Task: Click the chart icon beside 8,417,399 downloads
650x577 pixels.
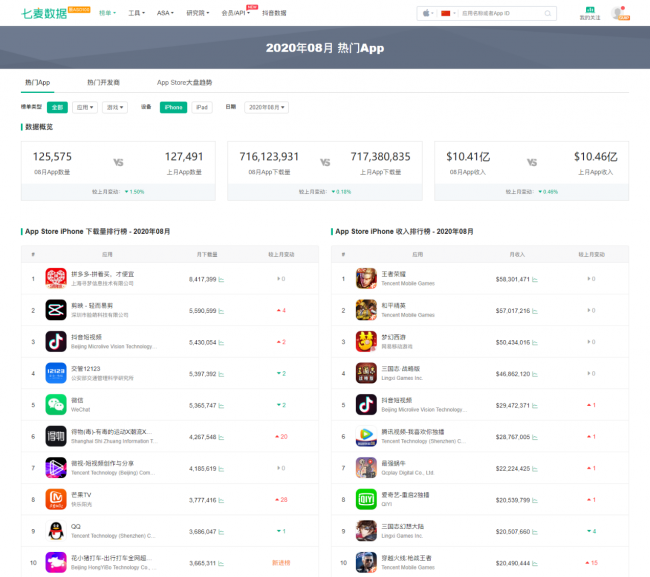Action: pos(221,280)
